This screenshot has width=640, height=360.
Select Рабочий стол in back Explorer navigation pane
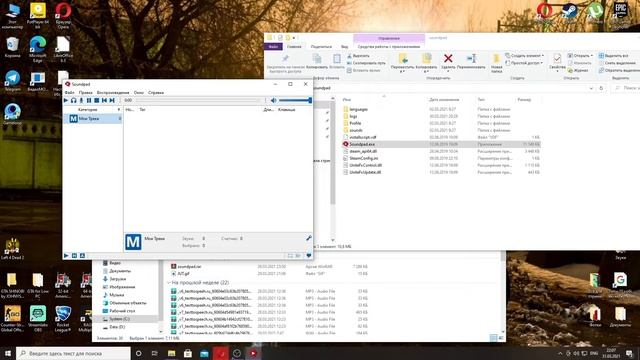[122, 311]
